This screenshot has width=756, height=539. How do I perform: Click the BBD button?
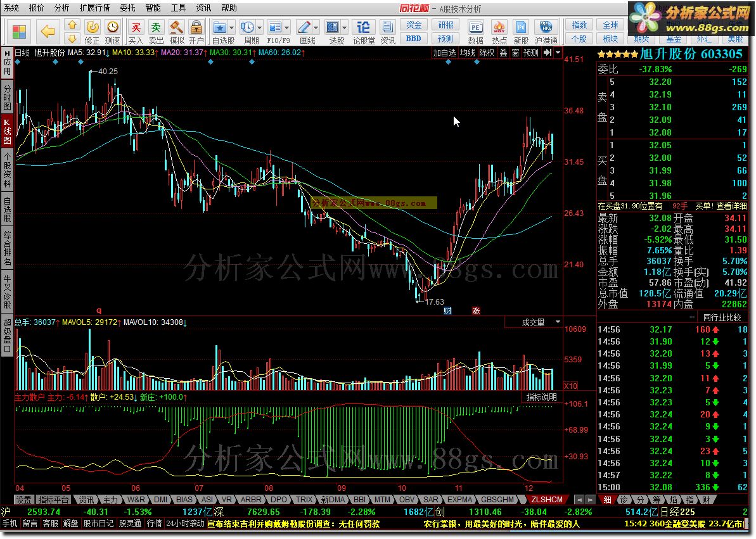pyautogui.click(x=414, y=39)
